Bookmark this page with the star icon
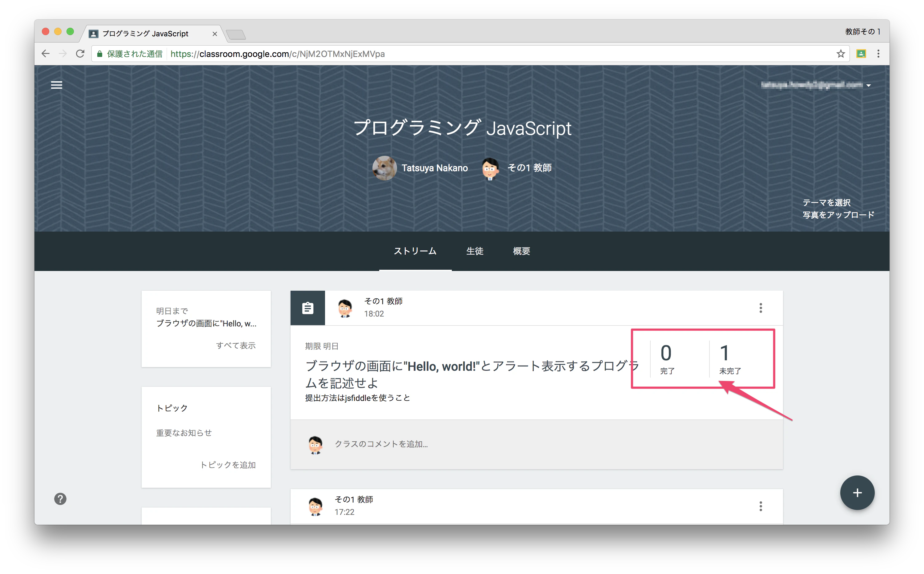Image resolution: width=924 pixels, height=574 pixels. point(841,54)
